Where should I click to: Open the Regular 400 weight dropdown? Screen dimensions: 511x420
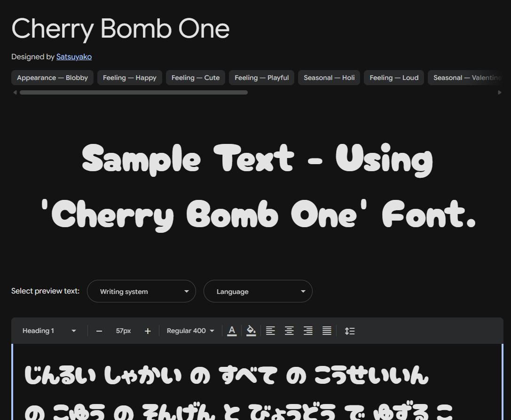tap(191, 331)
